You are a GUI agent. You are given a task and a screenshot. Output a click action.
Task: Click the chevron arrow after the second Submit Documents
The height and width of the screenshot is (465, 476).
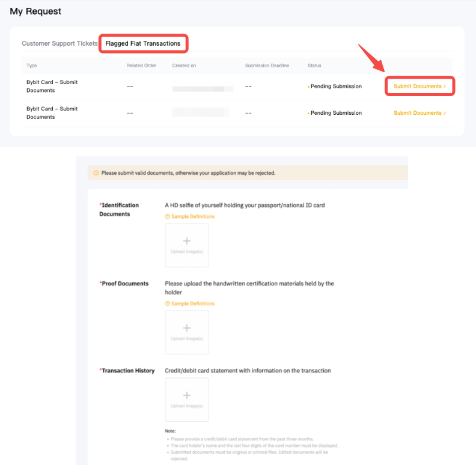(x=445, y=113)
